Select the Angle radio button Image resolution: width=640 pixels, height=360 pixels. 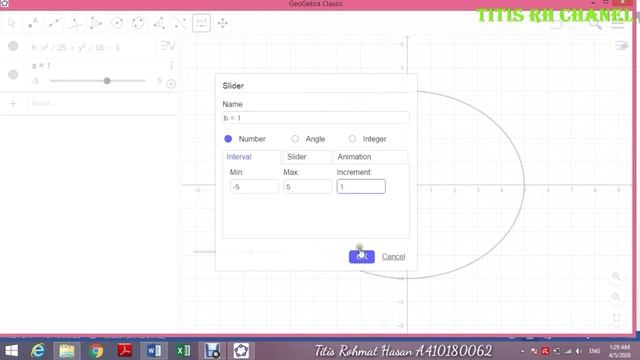point(295,139)
